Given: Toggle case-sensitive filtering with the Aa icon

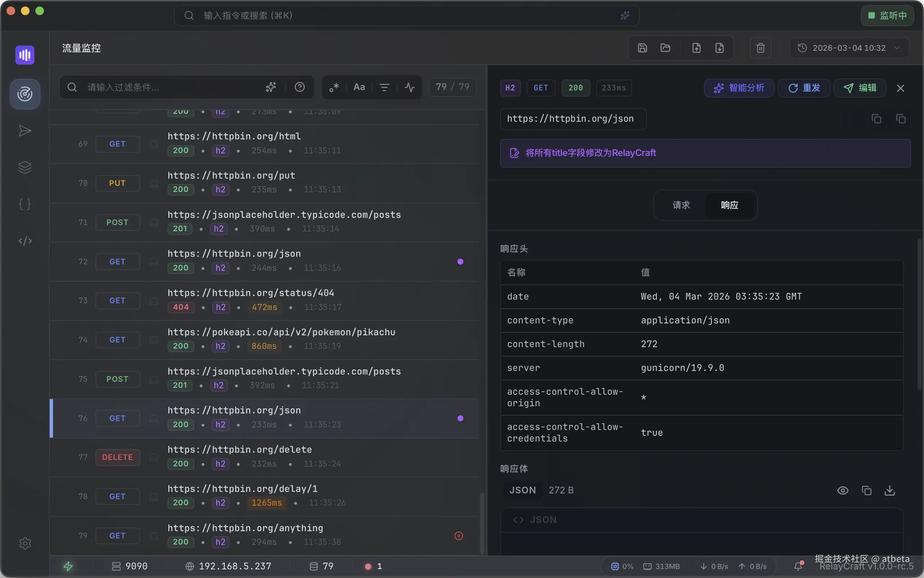Looking at the screenshot, I should [x=359, y=87].
